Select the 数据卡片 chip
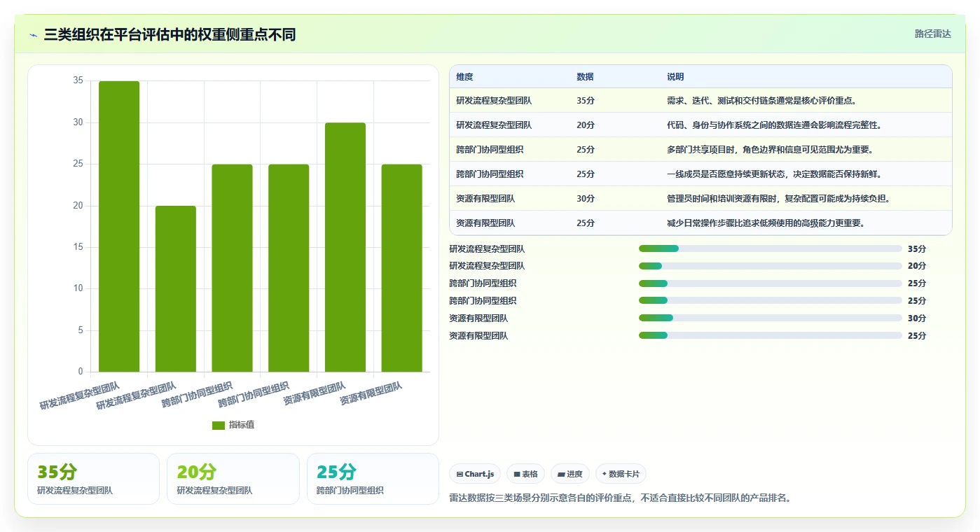 621,474
